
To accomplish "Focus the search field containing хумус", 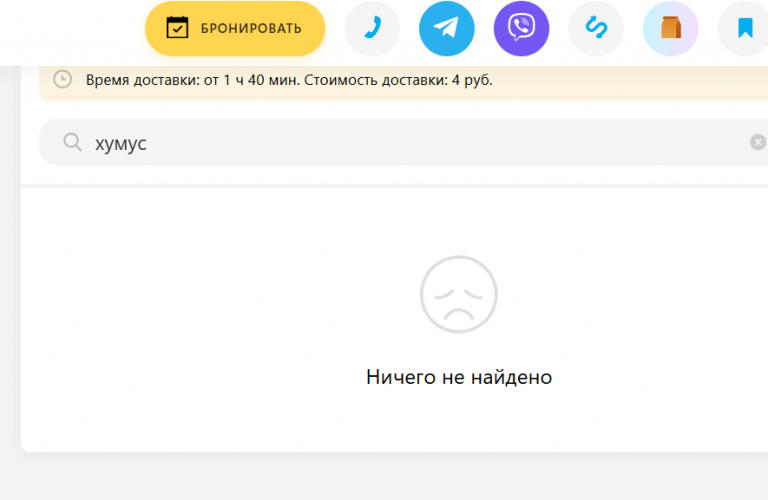I will (404, 142).
